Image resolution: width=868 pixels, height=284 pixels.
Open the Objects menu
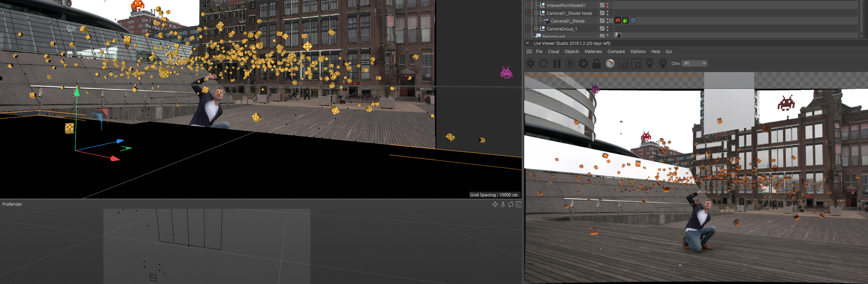(x=572, y=51)
